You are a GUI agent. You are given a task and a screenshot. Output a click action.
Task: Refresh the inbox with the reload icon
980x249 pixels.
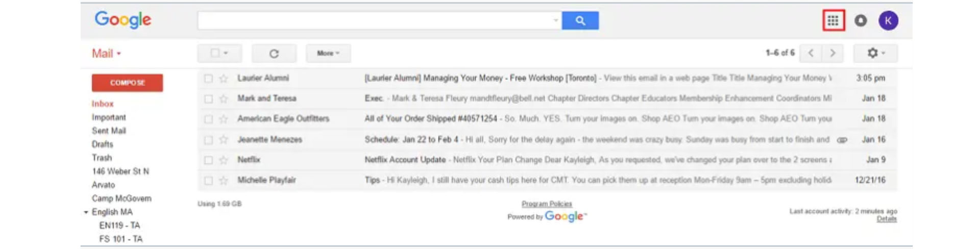(274, 53)
